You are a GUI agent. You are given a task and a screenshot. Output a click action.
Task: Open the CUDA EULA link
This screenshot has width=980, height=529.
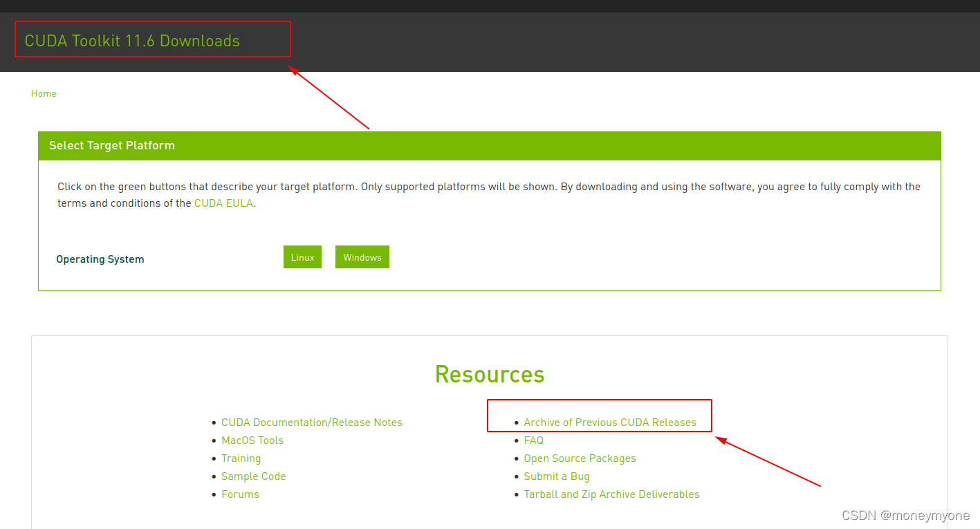coord(223,203)
